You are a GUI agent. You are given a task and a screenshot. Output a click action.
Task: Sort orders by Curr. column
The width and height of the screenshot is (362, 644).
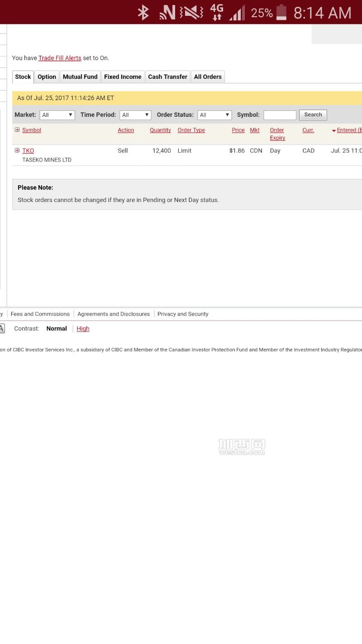pos(308,130)
